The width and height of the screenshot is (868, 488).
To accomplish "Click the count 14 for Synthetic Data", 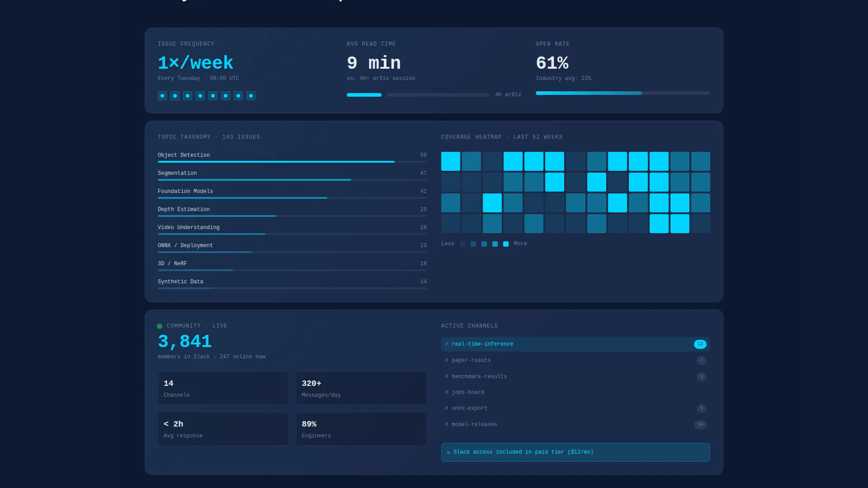I will point(423,282).
